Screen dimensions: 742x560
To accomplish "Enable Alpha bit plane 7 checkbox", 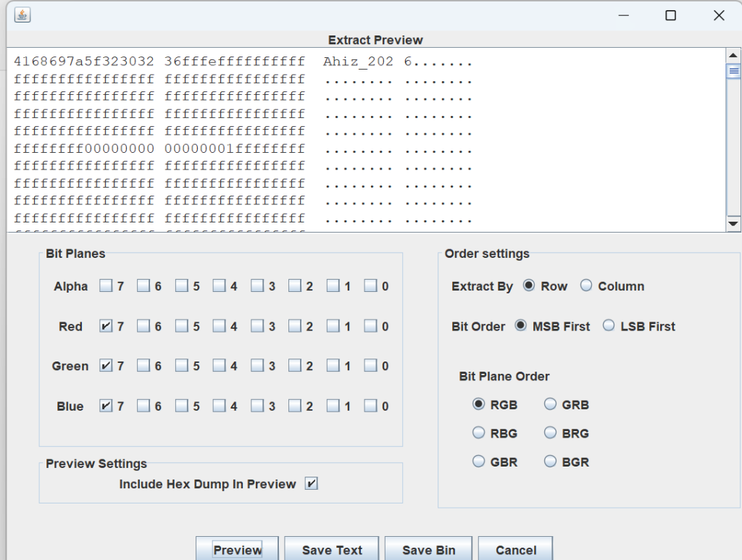I will (107, 286).
